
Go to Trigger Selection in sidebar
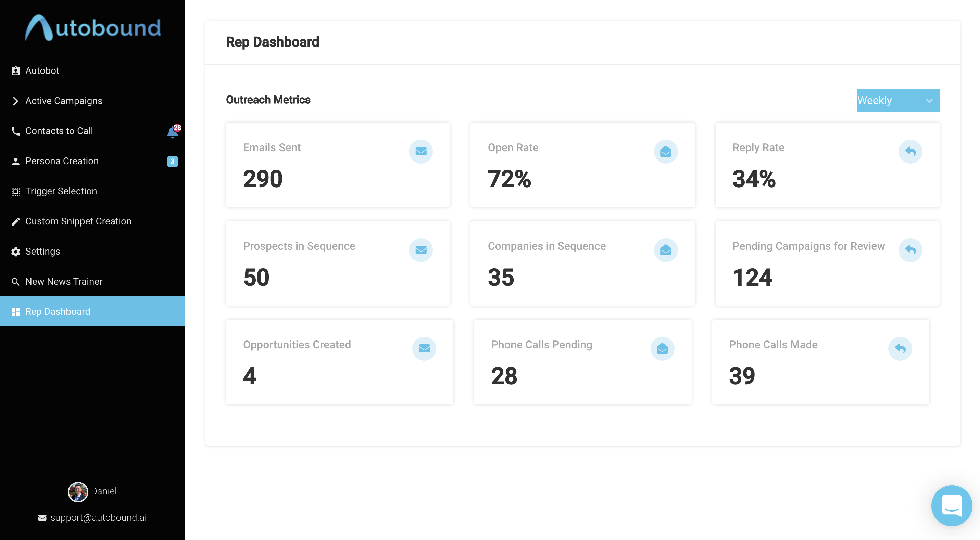[x=61, y=191]
